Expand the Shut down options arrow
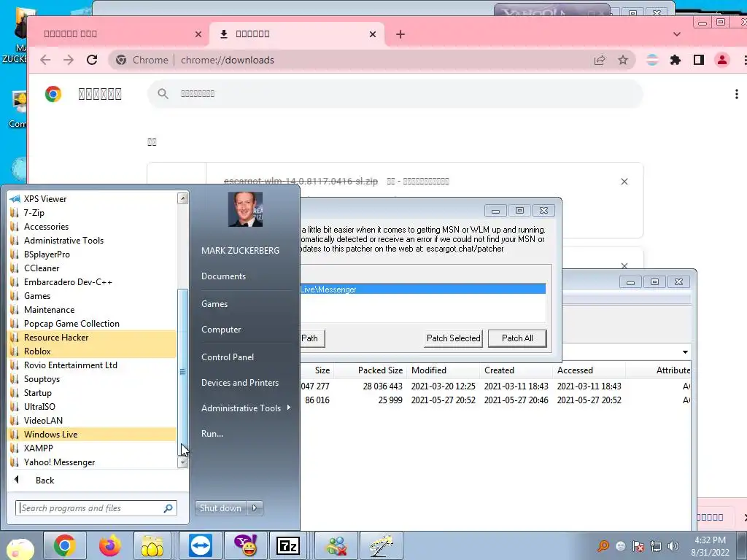747x560 pixels. [x=255, y=508]
